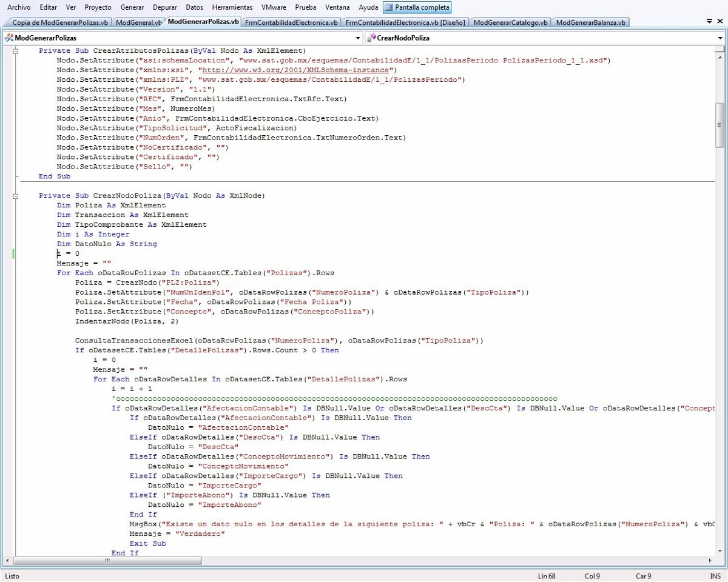Click the "Col 9" status bar indicator
The height and width of the screenshot is (582, 728).
592,576
